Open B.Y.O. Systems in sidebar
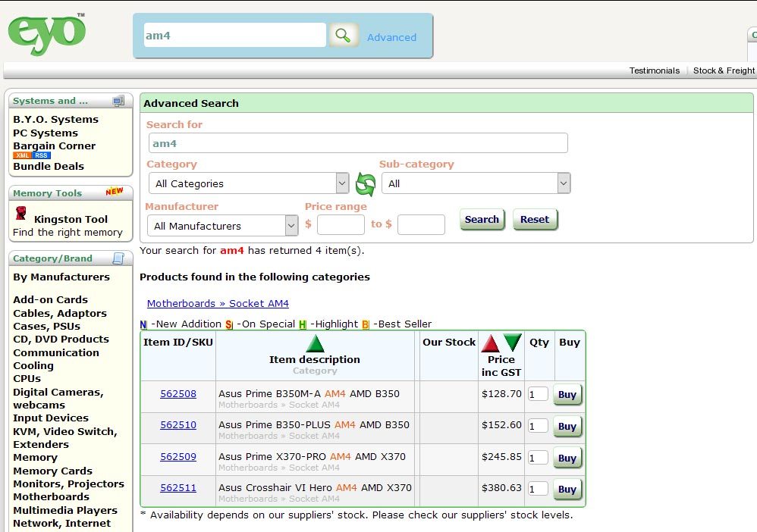757x532 pixels. 55,119
